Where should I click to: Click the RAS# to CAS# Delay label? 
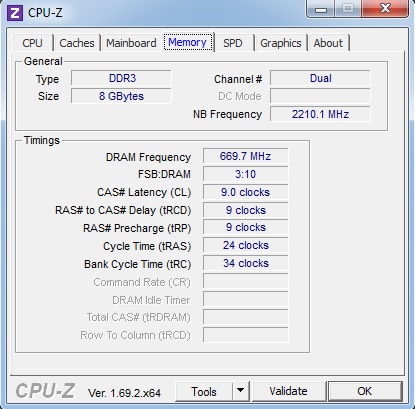123,210
